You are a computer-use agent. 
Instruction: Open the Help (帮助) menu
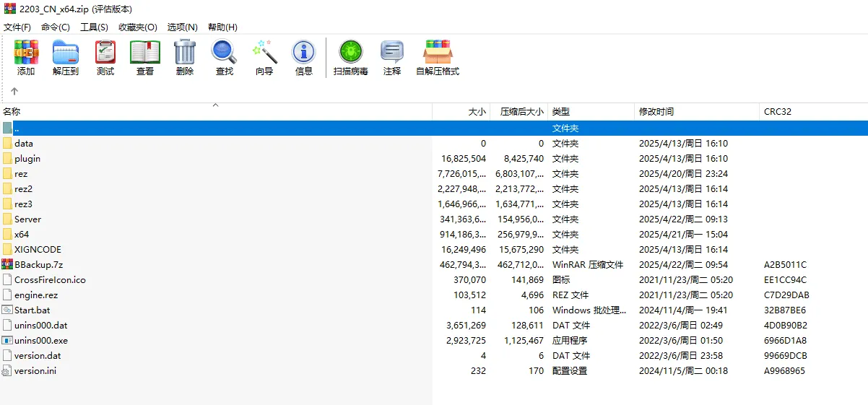222,27
